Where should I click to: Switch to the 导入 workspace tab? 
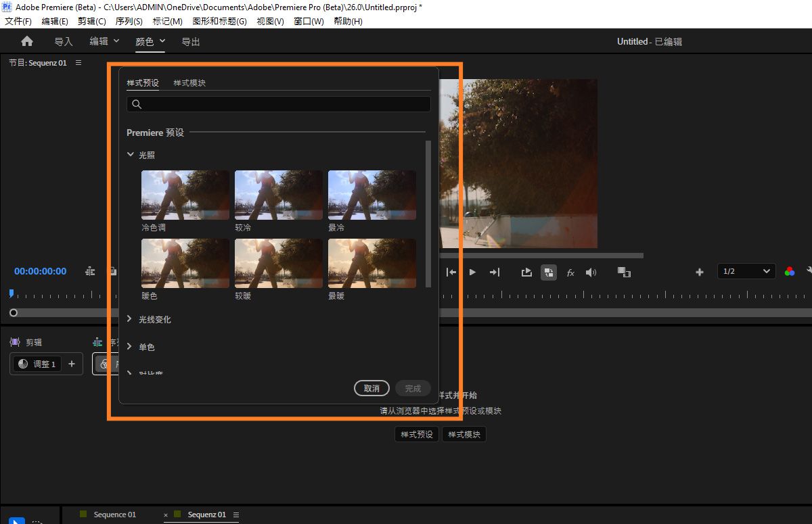pos(64,42)
